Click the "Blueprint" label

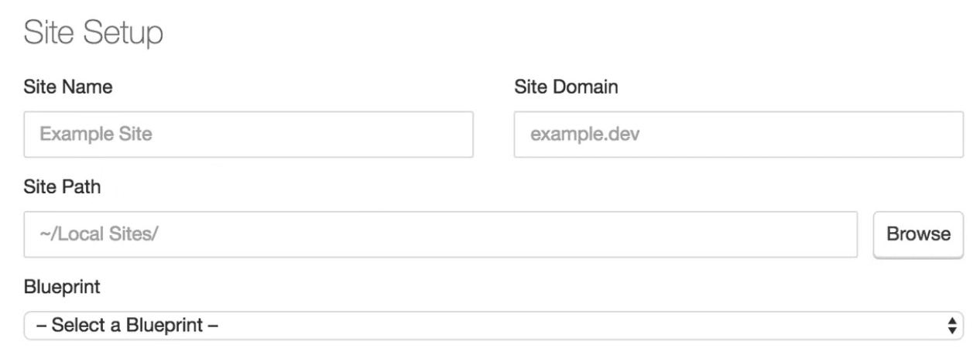(62, 287)
